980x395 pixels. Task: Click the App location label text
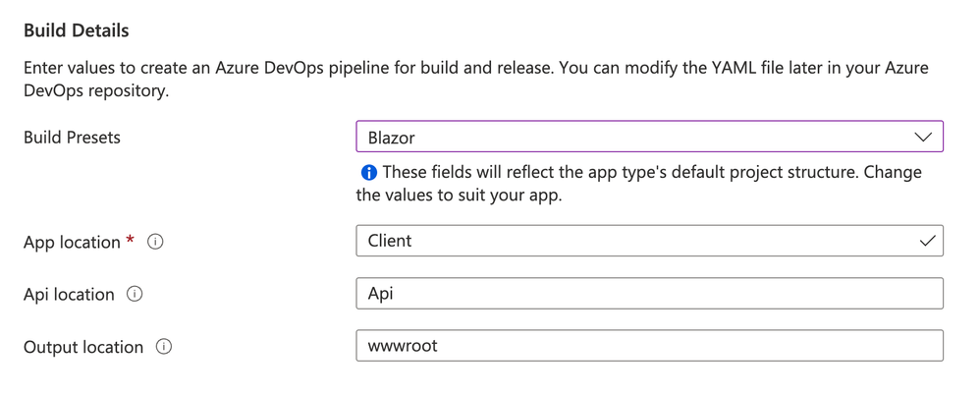click(x=72, y=242)
